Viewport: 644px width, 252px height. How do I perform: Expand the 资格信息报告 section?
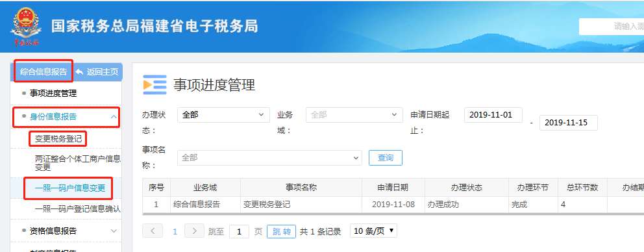pos(66,231)
